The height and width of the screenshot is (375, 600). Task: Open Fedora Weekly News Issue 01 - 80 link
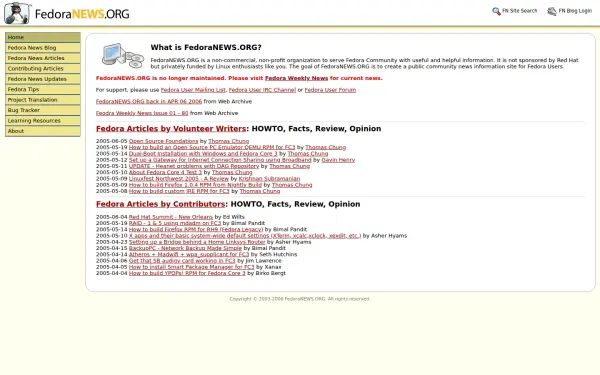click(142, 113)
